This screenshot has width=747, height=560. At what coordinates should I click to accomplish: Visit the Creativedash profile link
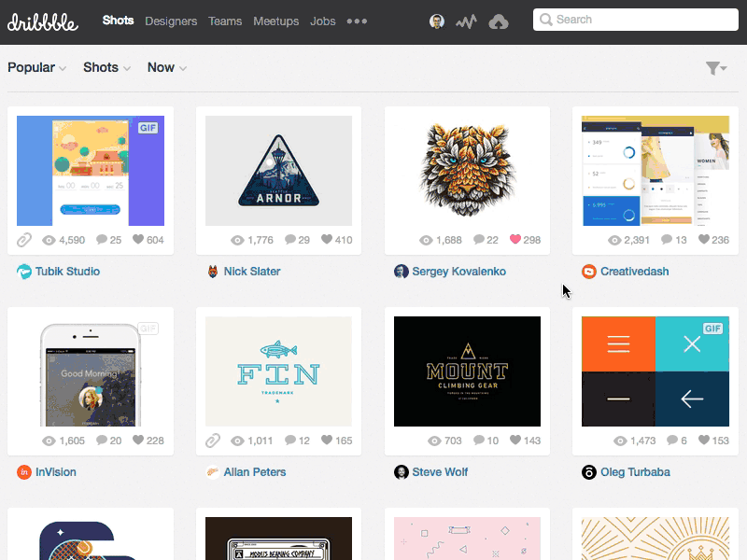(x=635, y=272)
